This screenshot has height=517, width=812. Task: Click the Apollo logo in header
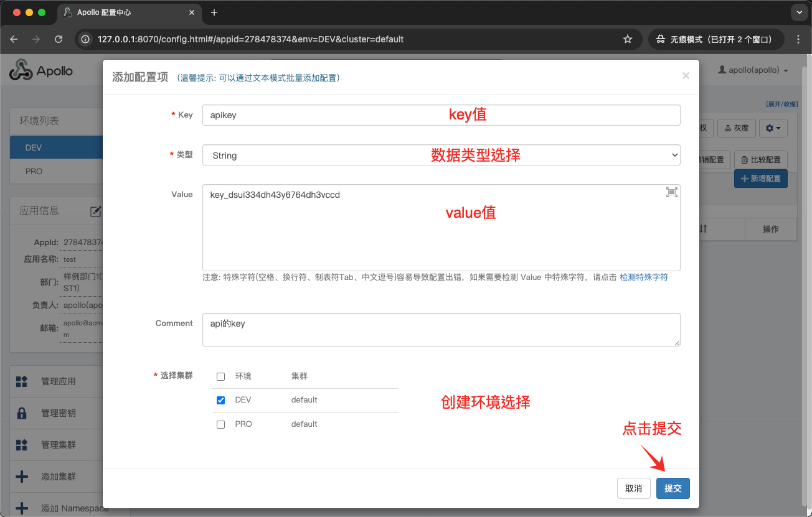(41, 70)
